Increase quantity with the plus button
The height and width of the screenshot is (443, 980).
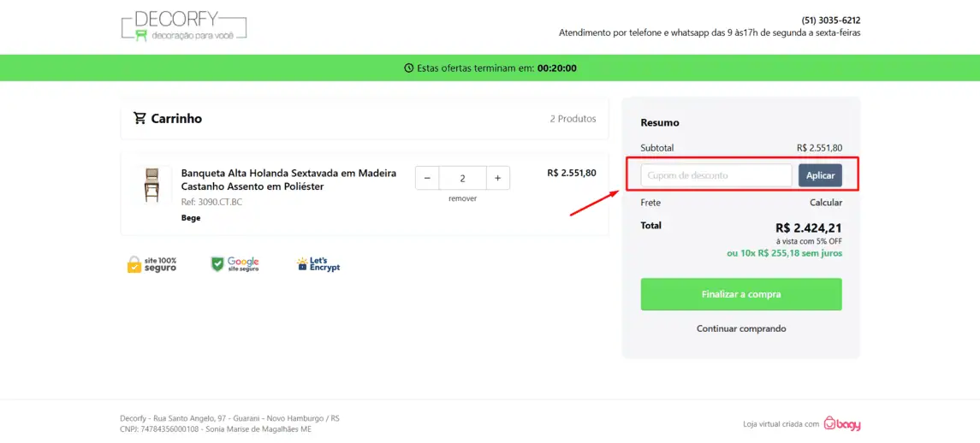click(497, 178)
